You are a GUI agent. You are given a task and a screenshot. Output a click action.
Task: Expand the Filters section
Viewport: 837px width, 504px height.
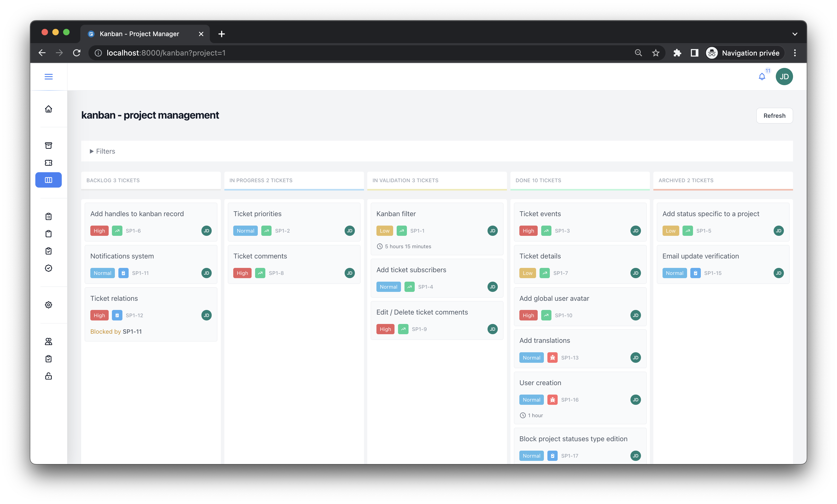[102, 151]
